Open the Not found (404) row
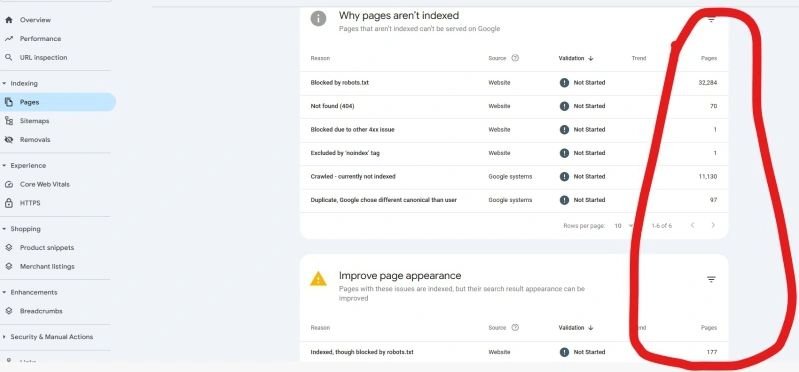Screen dimensions: 799x372 click(x=514, y=106)
